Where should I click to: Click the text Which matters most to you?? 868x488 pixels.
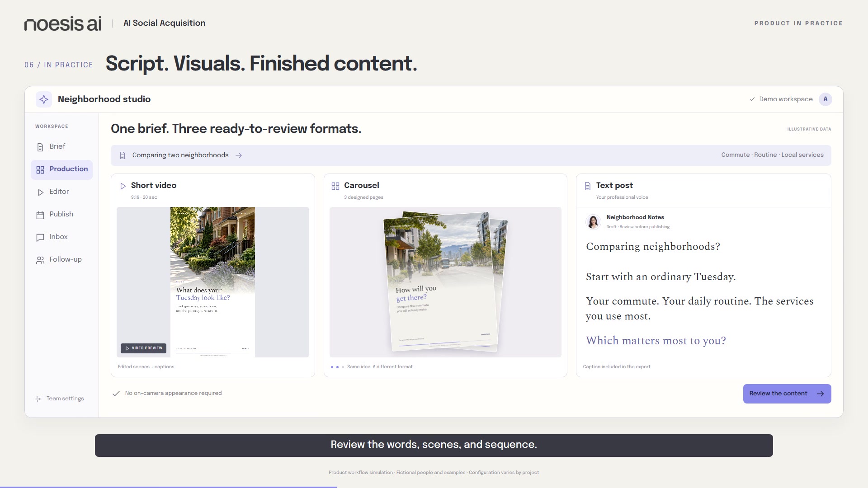pyautogui.click(x=656, y=341)
